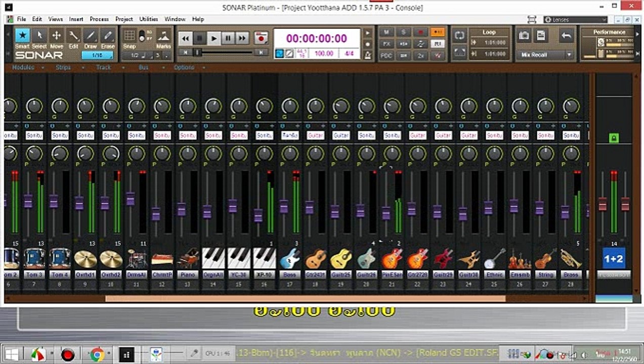The image size is (644, 364).
Task: Click the Bass strip blue guitar icon
Action: pos(290,258)
